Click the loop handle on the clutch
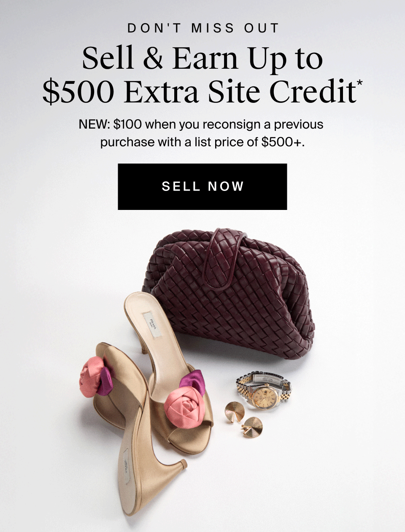The image size is (405, 532). click(x=224, y=258)
